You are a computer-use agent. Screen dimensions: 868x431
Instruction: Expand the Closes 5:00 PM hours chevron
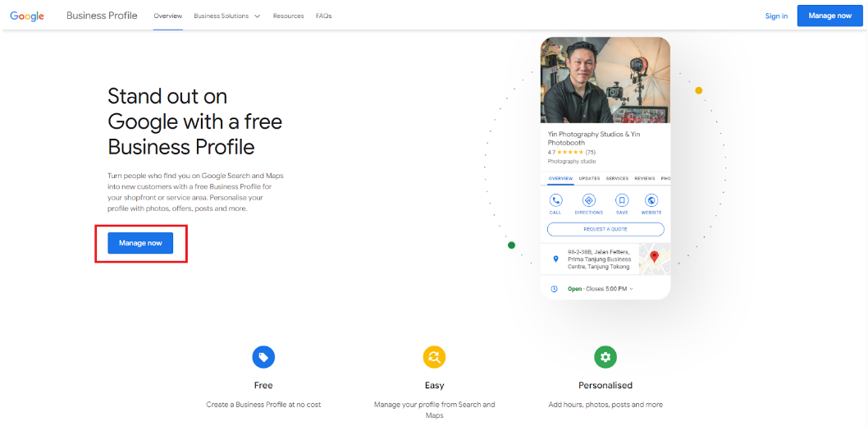coord(632,289)
